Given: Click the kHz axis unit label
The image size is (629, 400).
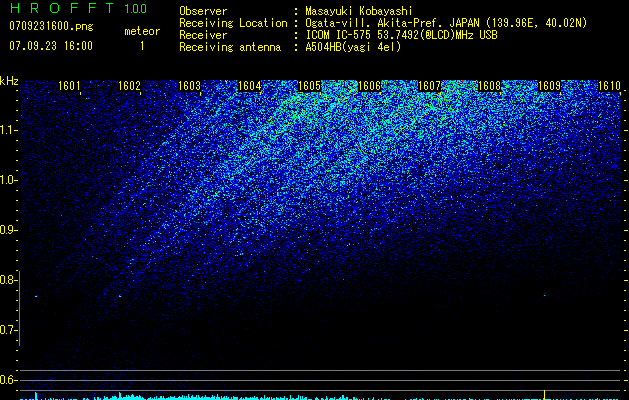Looking at the screenshot, I should point(9,81).
